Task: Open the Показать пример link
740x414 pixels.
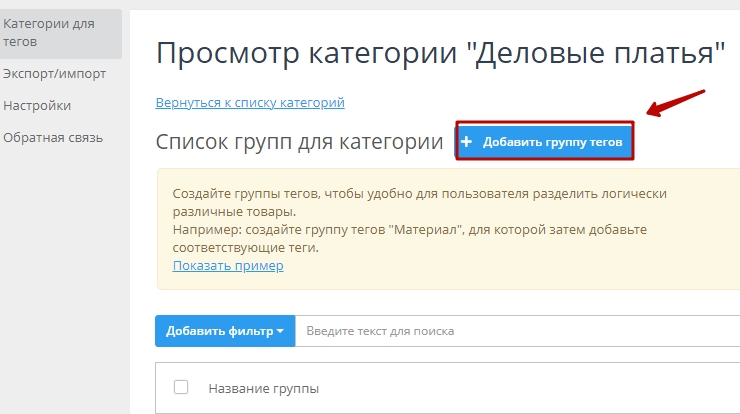Action: click(x=228, y=266)
